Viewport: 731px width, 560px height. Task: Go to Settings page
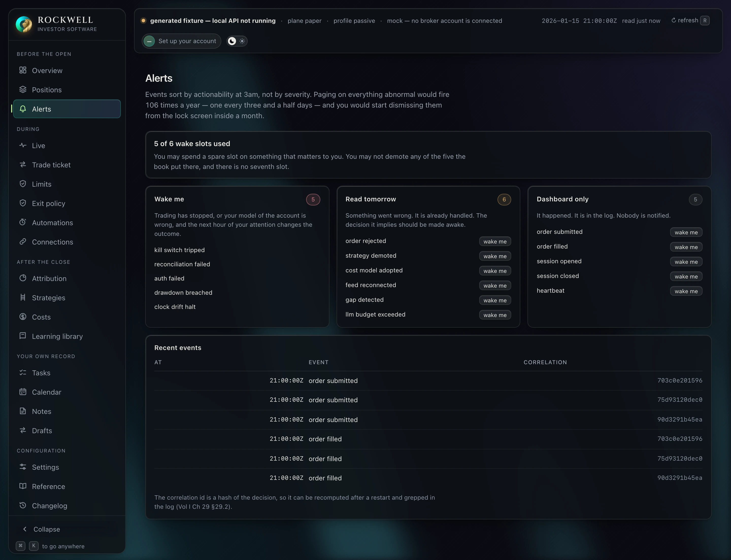[x=67, y=467]
